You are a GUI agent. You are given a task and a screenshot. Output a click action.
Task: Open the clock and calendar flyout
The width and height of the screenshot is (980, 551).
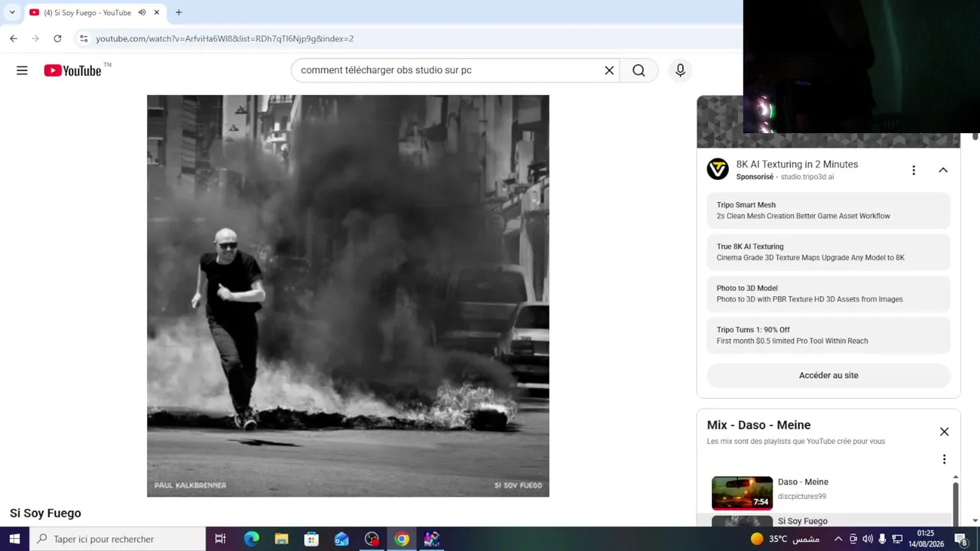pyautogui.click(x=926, y=539)
